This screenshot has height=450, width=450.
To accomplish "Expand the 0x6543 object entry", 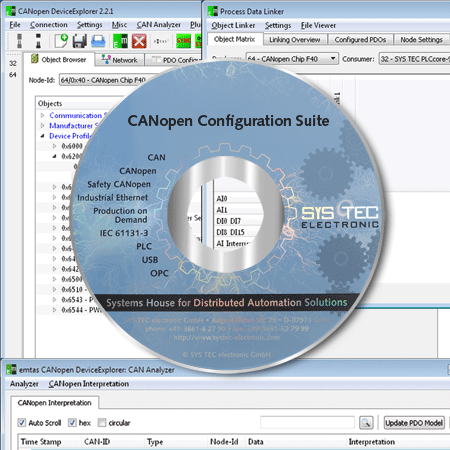I will click(x=55, y=300).
